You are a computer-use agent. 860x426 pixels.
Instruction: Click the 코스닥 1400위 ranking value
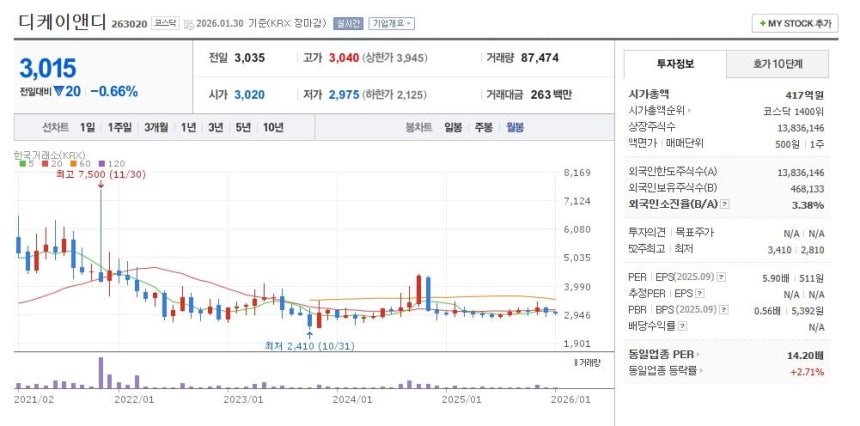(x=794, y=111)
